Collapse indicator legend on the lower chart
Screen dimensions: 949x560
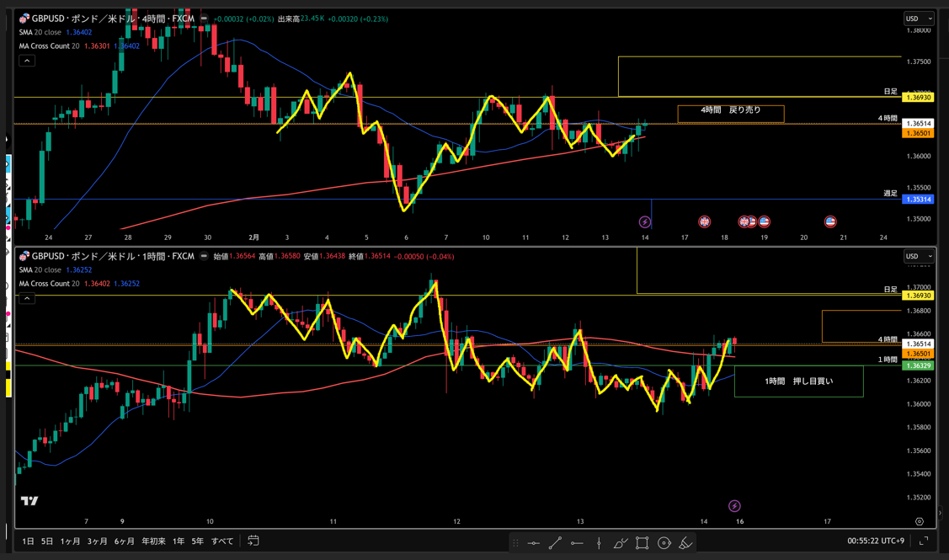pos(27,298)
